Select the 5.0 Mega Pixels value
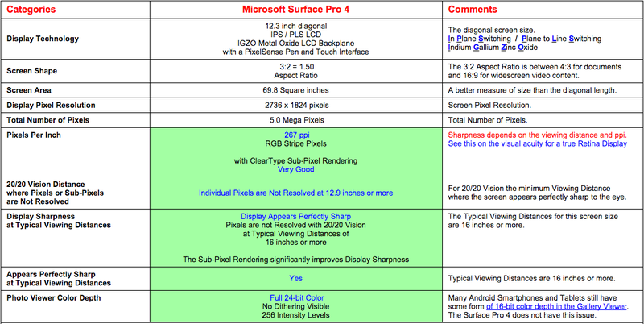 (295, 120)
